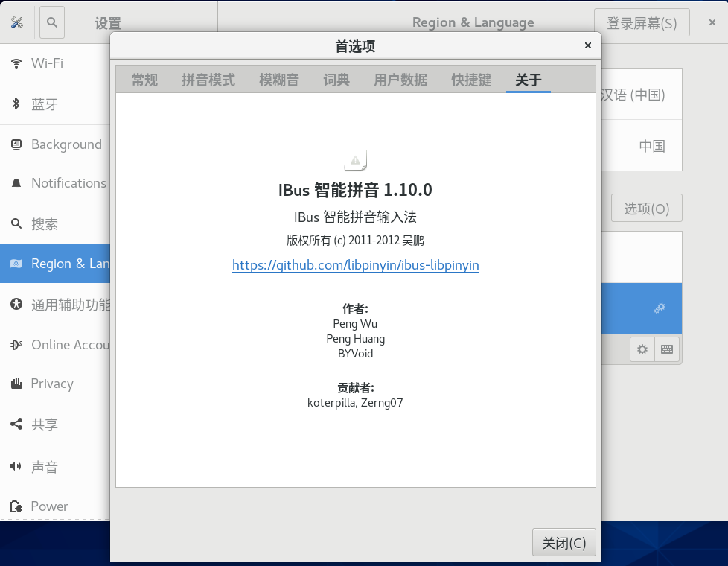This screenshot has width=728, height=566.
Task: Open 搜索 settings panel
Action: (x=55, y=224)
